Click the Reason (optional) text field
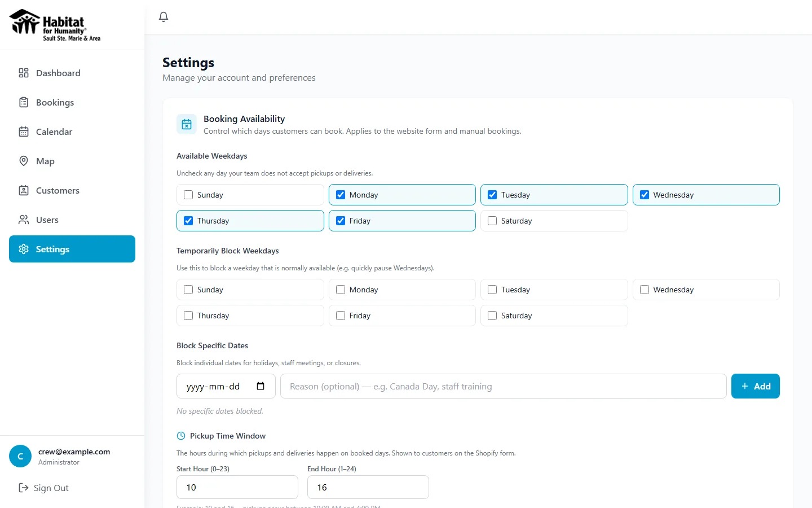Screen dimensions: 812x508 click(504, 386)
